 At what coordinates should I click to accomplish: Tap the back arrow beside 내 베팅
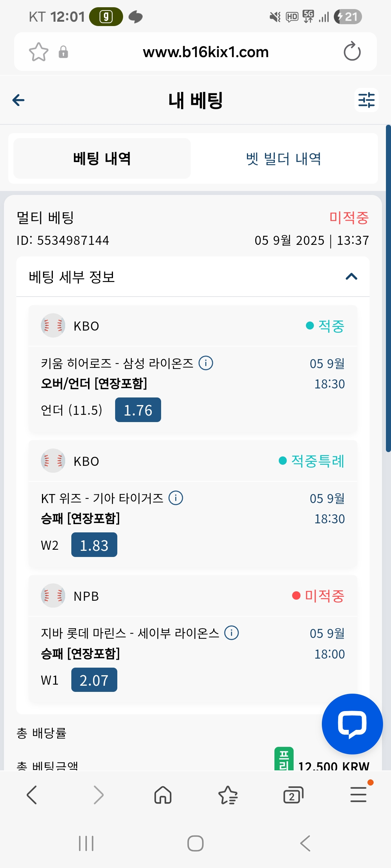18,100
